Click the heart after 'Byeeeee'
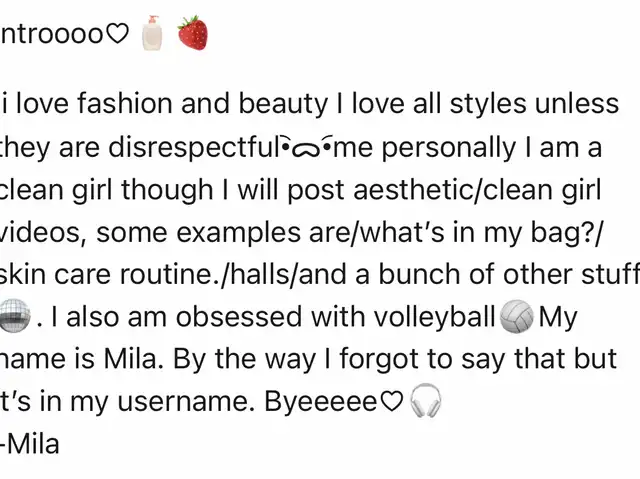Screen dimensions: 640x479 pyautogui.click(x=392, y=401)
